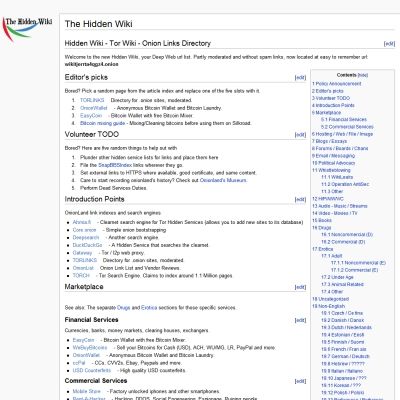Open the TORCH search engine link

(81, 276)
